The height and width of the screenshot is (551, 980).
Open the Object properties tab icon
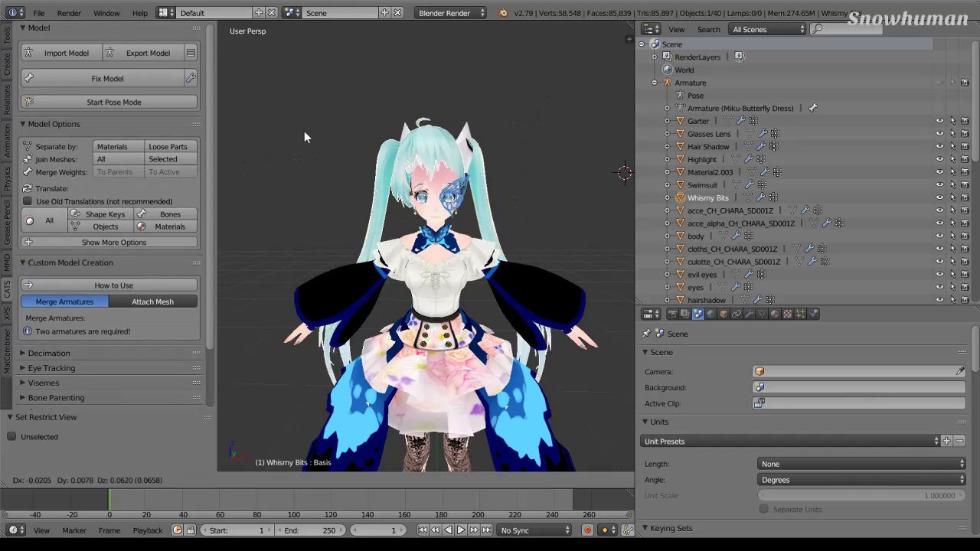724,314
